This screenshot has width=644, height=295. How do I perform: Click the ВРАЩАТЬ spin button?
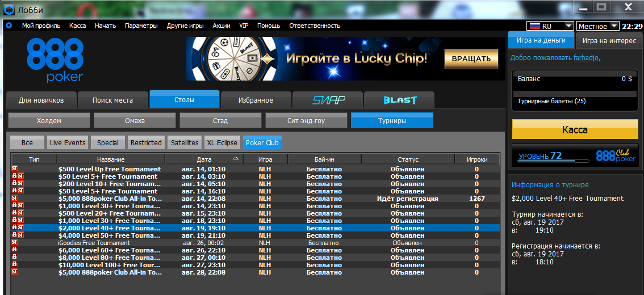point(471,58)
